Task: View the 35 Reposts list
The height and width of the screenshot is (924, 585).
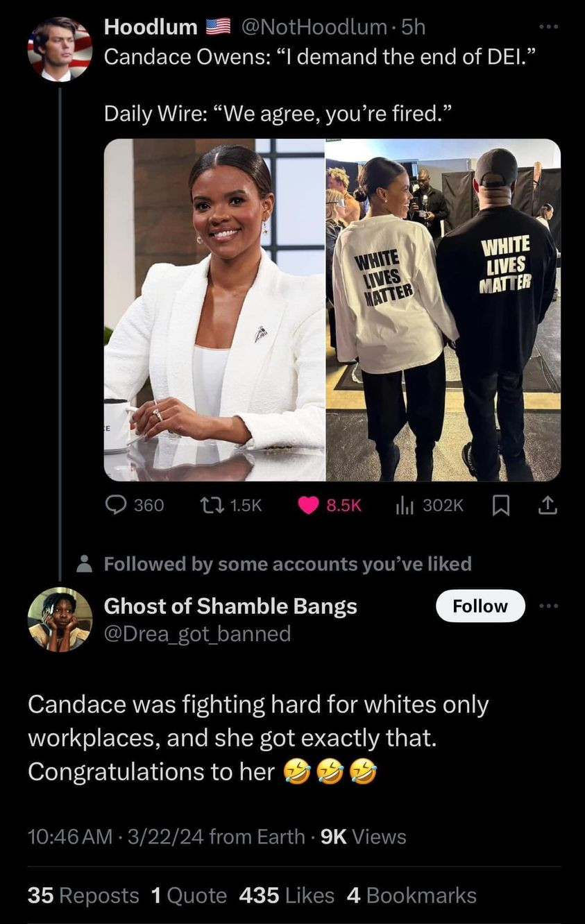Action: (83, 896)
